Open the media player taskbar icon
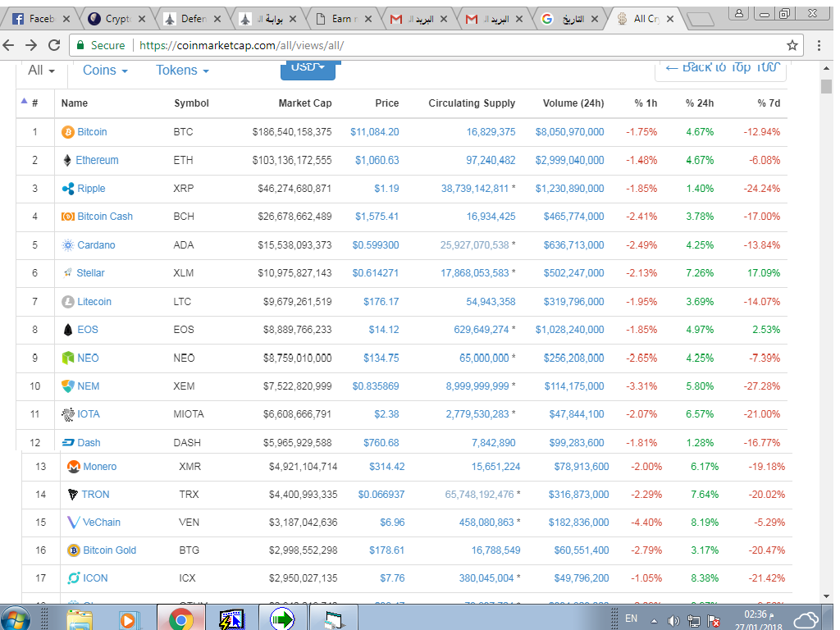Viewport: 840px width, 630px height. (127, 619)
